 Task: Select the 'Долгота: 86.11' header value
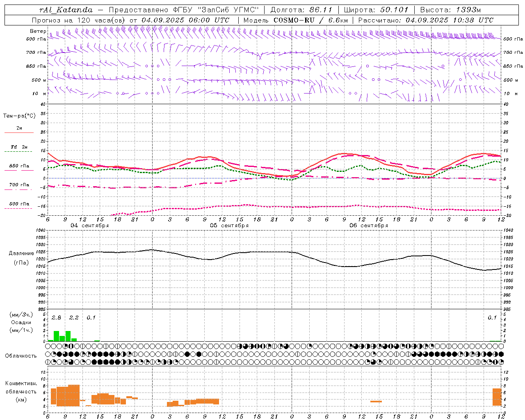click(x=301, y=10)
